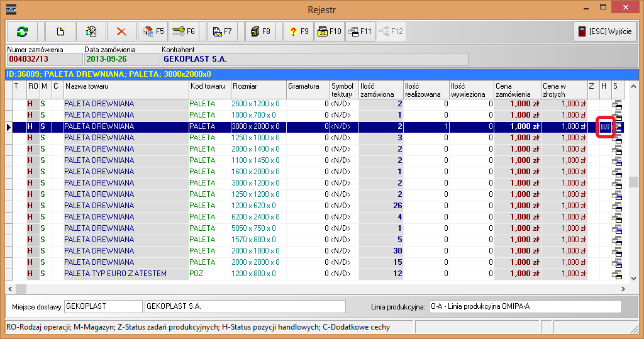Click the red X delete toolbar button
The image size is (644, 339).
pyautogui.click(x=121, y=31)
